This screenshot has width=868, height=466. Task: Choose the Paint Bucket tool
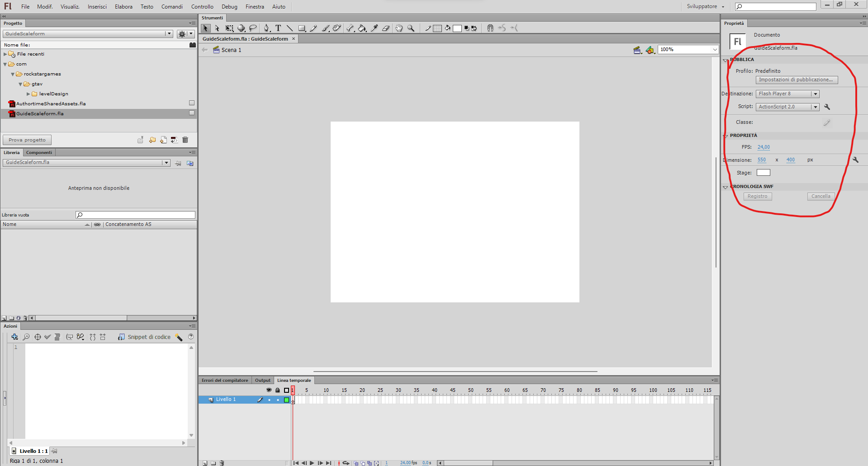(362, 28)
